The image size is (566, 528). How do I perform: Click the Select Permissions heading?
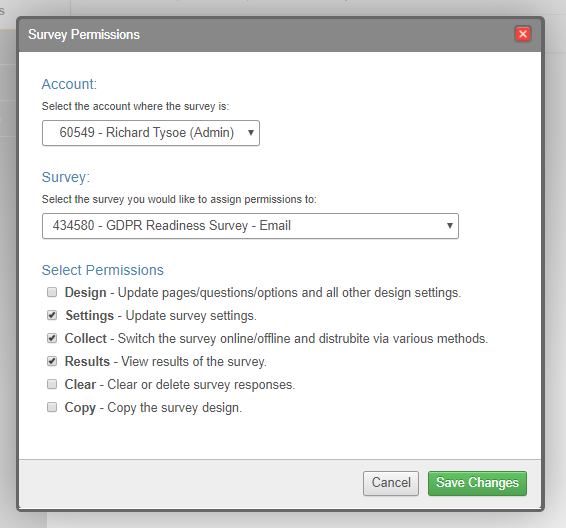[103, 270]
